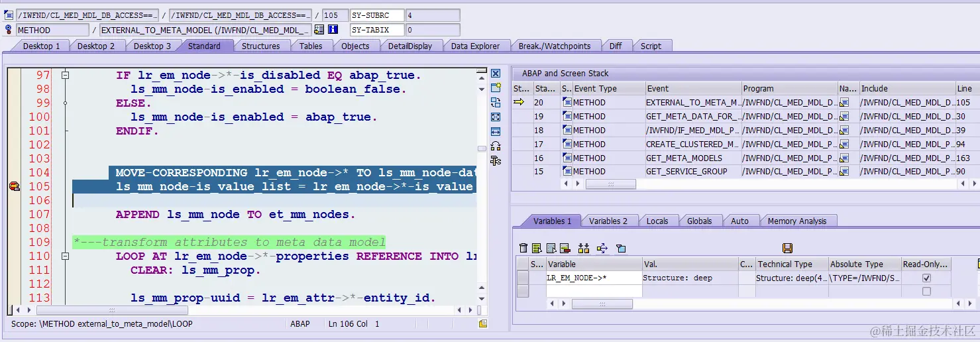Click the empty variable input field below LR_EM_NODE
980x342 pixels.
593,291
